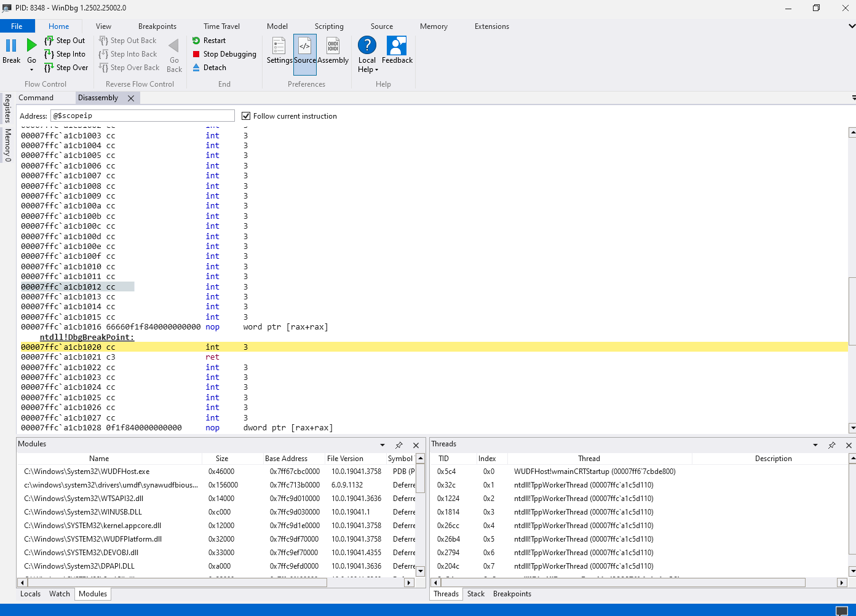The width and height of the screenshot is (856, 616).
Task: Expand the Registers side panel
Action: click(x=7, y=108)
